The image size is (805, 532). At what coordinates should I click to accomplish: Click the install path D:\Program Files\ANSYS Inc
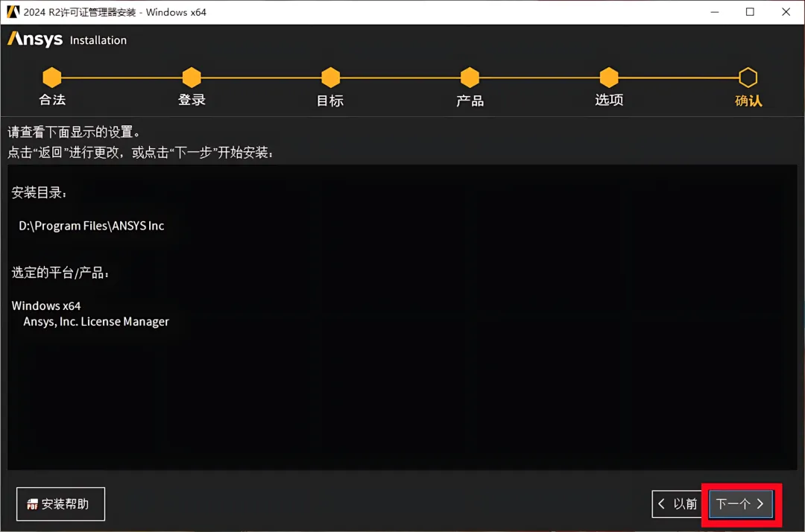(x=92, y=226)
